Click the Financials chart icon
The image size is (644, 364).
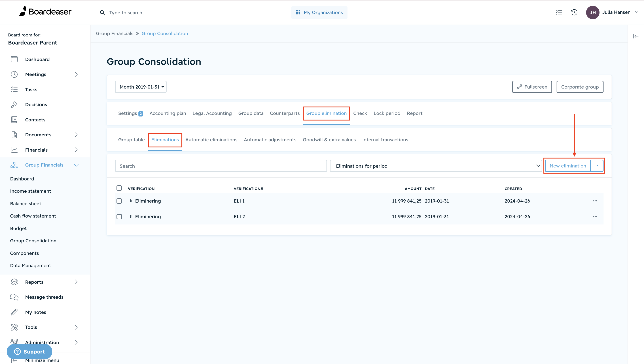tap(14, 150)
